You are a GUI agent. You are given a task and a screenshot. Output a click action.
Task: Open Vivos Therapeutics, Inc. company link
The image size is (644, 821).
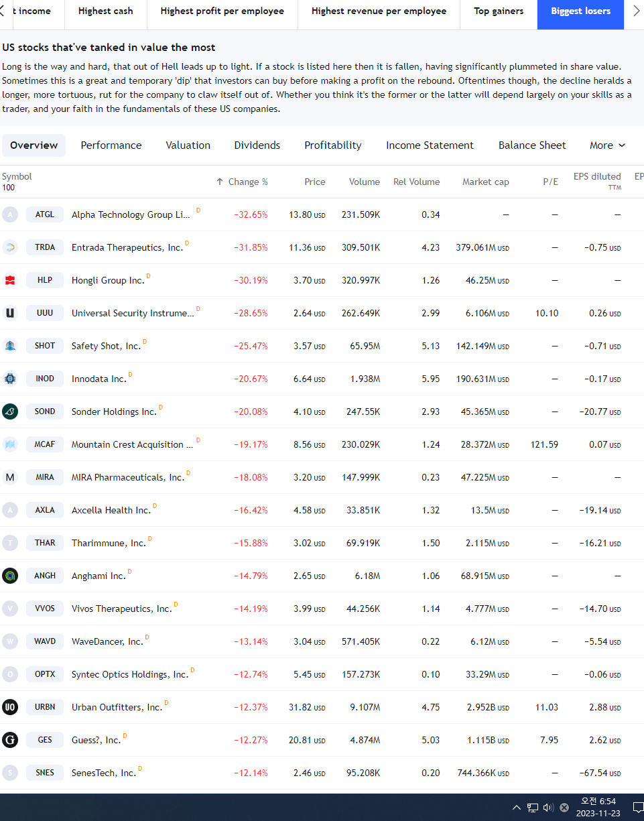122,609
